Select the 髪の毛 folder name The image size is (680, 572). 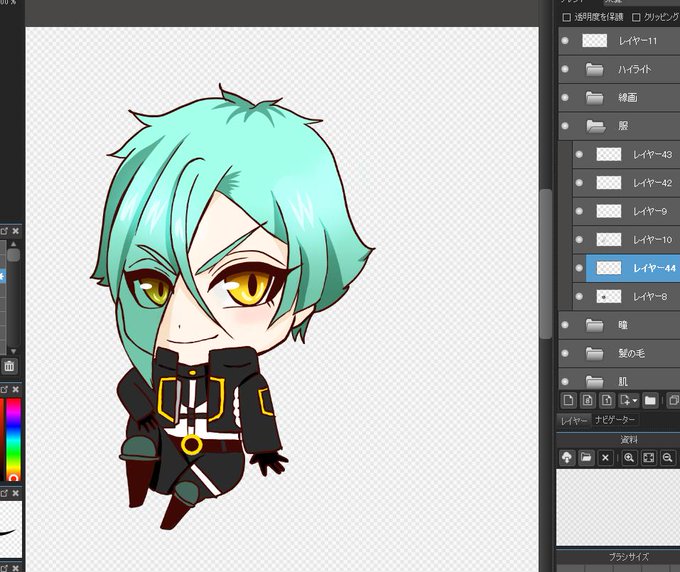[631, 353]
